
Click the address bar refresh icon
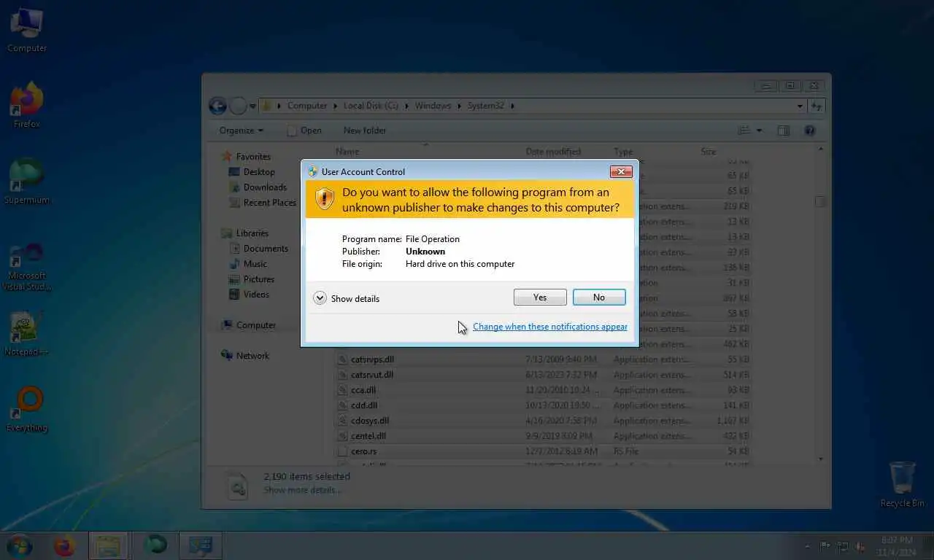[817, 106]
